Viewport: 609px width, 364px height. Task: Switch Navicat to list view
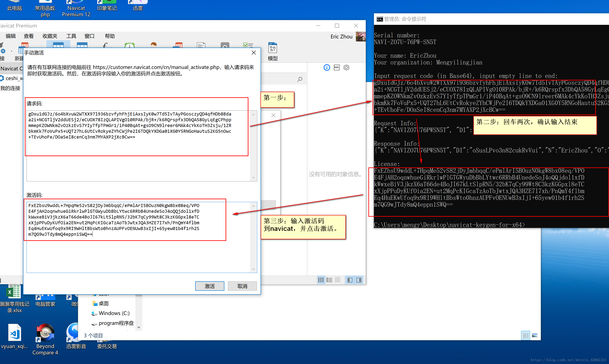click(x=329, y=280)
